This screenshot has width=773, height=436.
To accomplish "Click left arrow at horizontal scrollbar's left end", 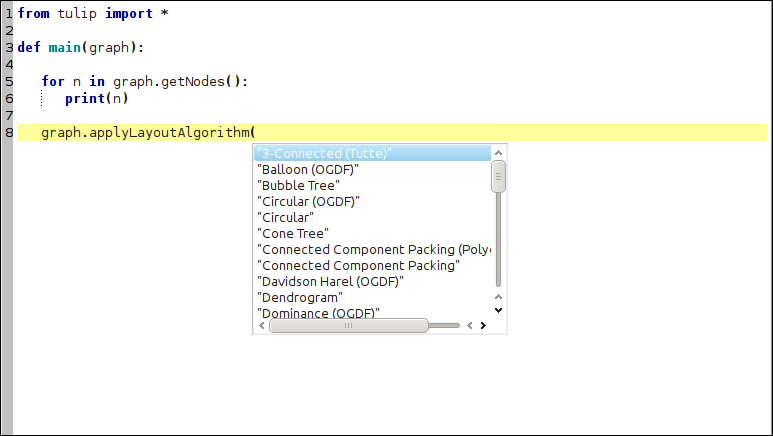I will 262,325.
